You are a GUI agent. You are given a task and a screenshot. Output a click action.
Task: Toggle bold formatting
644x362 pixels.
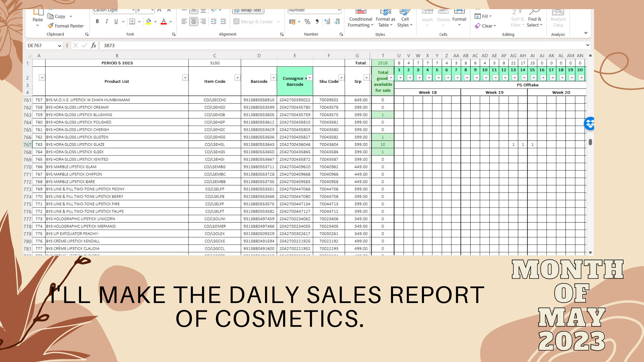click(x=97, y=21)
